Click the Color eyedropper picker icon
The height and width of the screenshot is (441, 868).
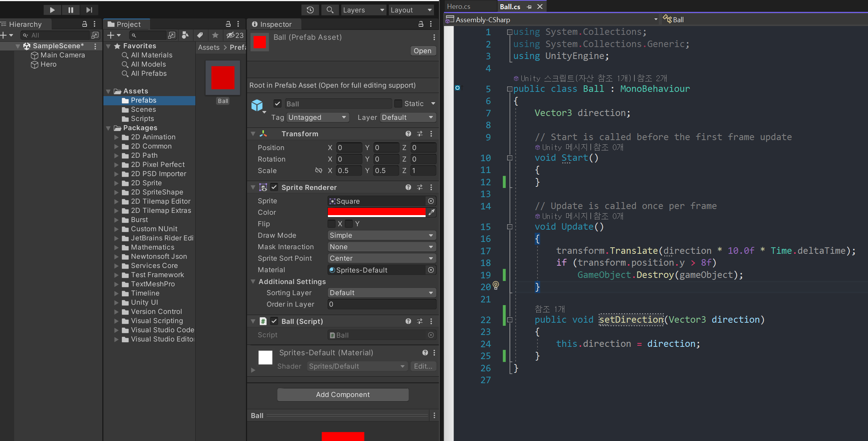tap(431, 212)
